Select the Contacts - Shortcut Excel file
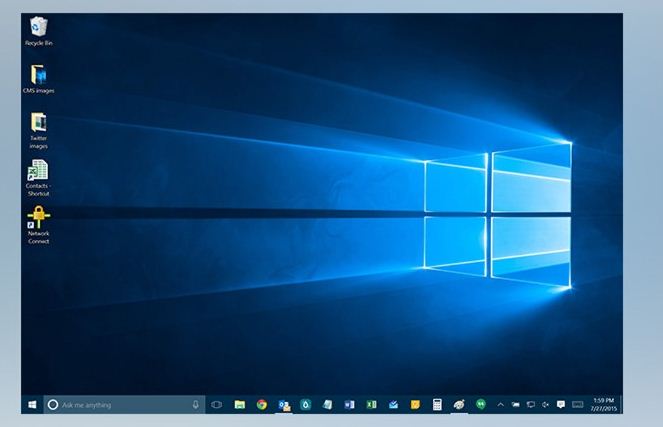The image size is (663, 427). coord(38,178)
